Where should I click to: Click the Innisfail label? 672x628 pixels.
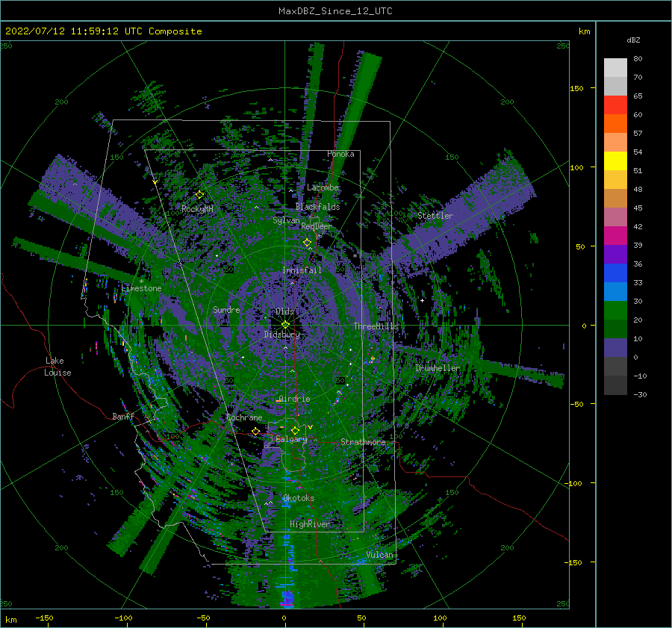coord(302,270)
